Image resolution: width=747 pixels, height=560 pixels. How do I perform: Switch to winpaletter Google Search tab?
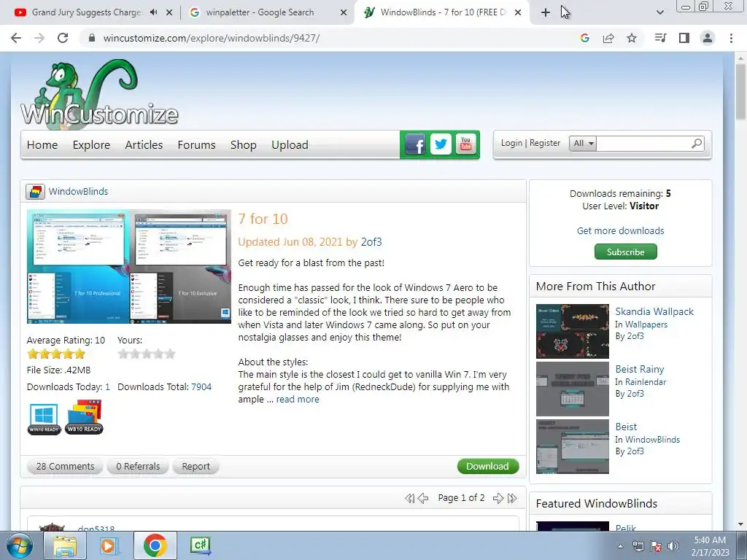[260, 12]
